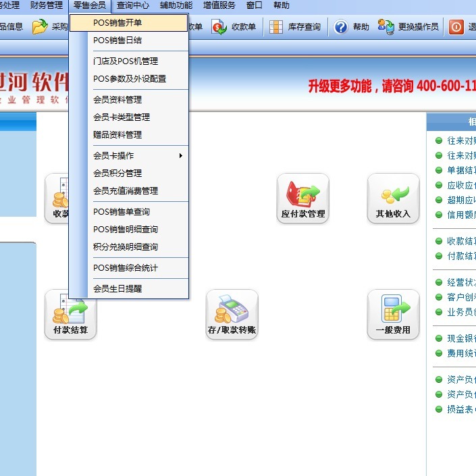Viewport: 476px width, 476px height.
Task: Open the 帮助 menu in menu bar
Action: 282,5
